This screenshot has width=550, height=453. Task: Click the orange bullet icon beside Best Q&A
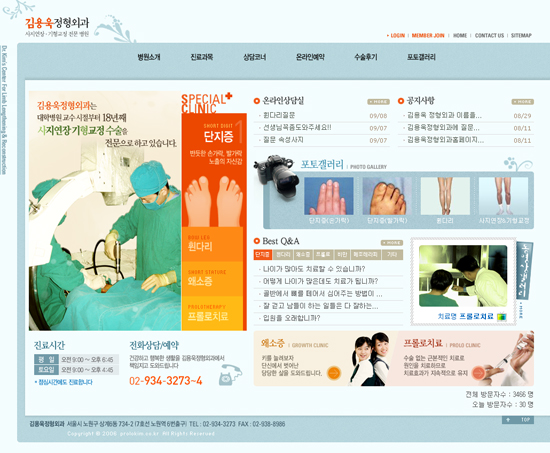pyautogui.click(x=257, y=241)
